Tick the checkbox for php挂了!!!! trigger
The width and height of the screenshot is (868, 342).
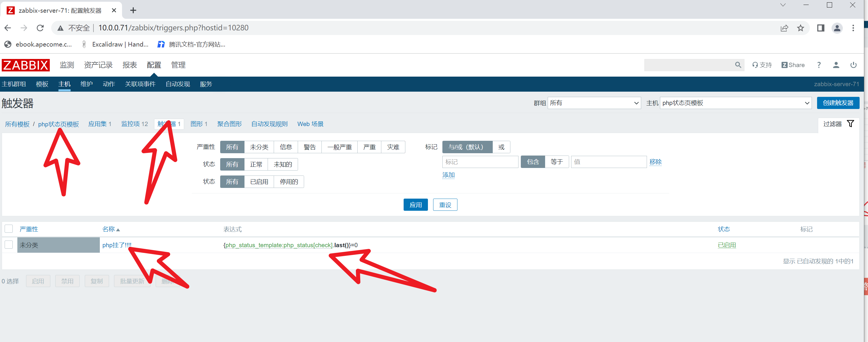[x=9, y=245]
